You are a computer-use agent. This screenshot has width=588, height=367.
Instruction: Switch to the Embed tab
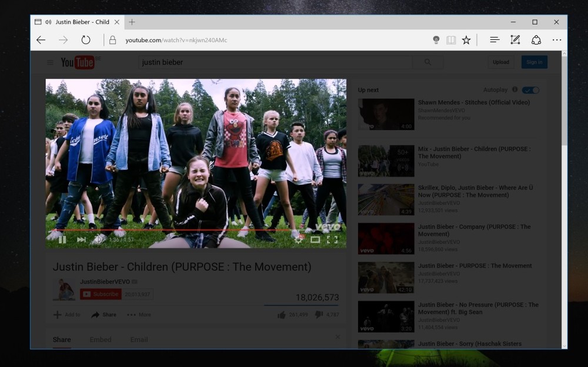click(101, 339)
